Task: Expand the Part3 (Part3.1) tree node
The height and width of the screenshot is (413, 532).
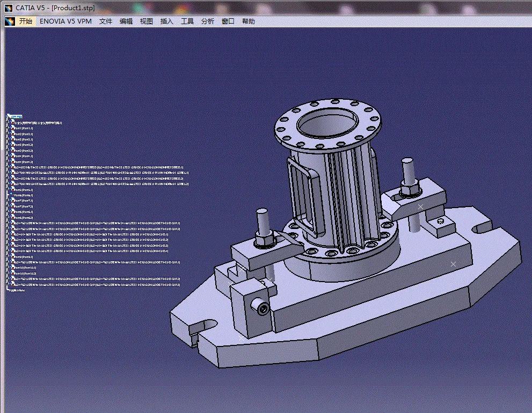Action: (x=7, y=139)
